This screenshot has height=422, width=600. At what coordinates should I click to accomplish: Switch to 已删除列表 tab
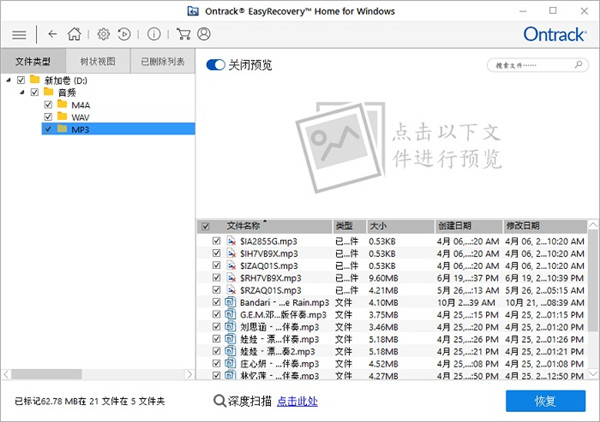point(163,61)
